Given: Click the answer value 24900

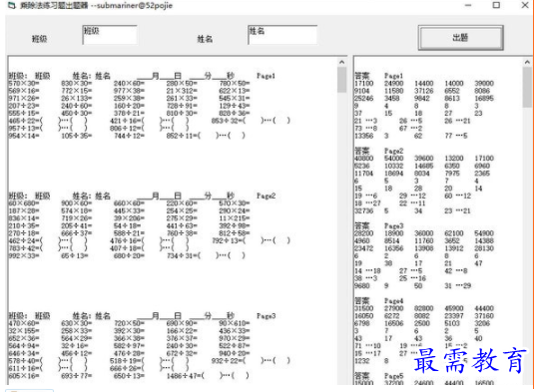Looking at the screenshot, I should (393, 83).
